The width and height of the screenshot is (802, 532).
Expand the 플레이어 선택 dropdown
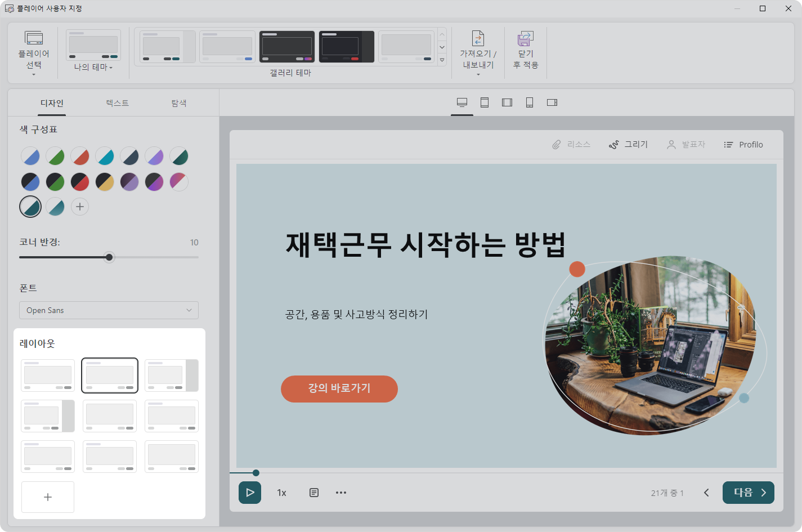(34, 53)
